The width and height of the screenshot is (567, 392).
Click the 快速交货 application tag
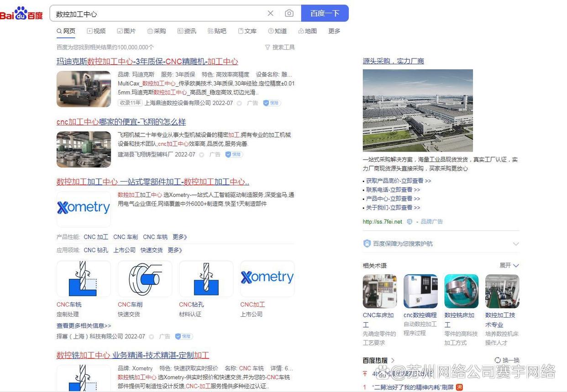tap(152, 250)
